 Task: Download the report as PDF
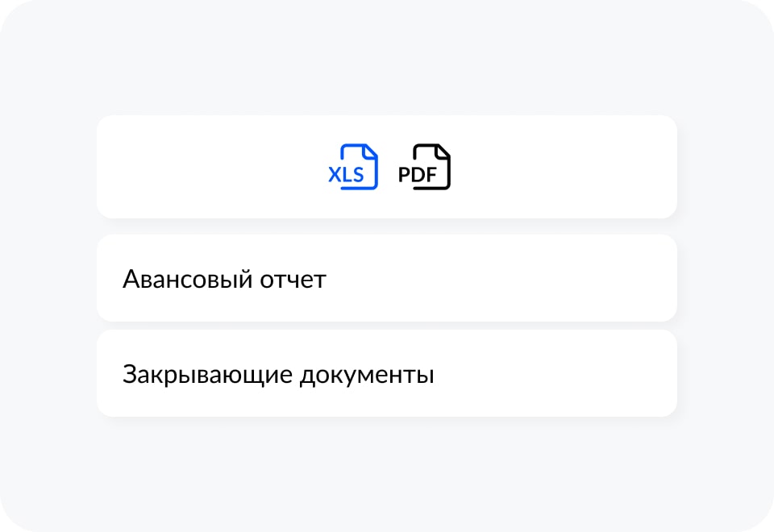425,167
